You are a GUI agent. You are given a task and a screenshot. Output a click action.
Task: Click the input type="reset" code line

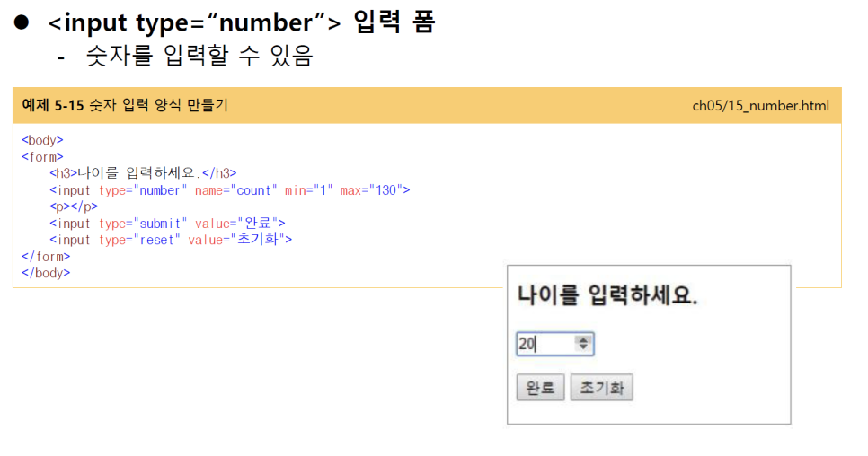pos(171,240)
